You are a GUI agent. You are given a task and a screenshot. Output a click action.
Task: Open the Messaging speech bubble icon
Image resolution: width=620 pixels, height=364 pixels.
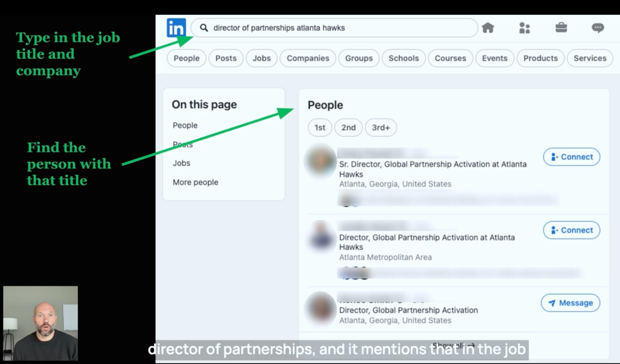point(598,28)
